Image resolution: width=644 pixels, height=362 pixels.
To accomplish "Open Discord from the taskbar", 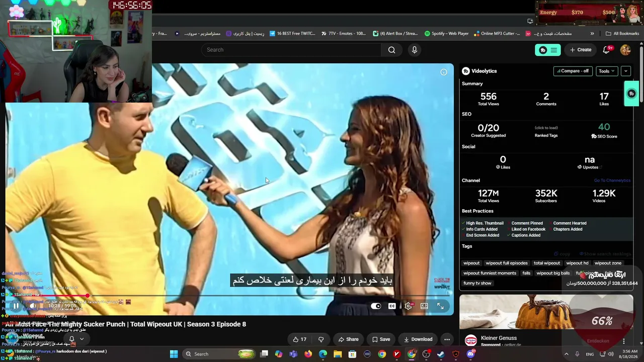I will click(470, 354).
